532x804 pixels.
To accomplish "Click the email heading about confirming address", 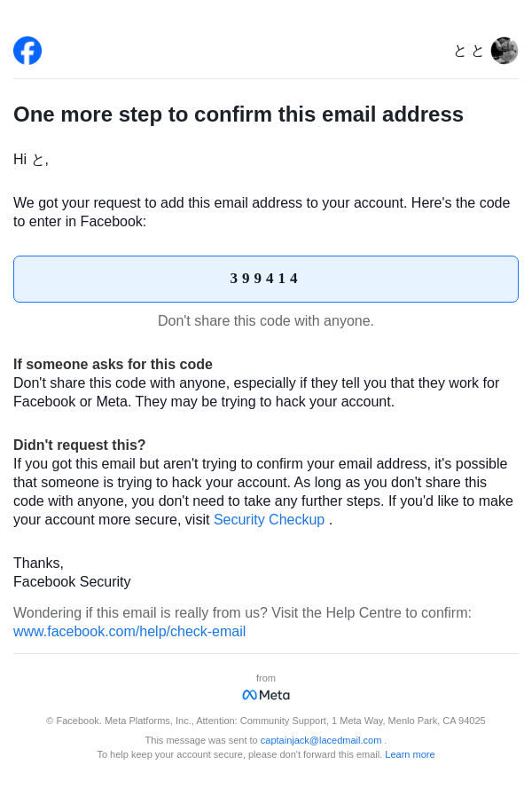I will click(239, 114).
